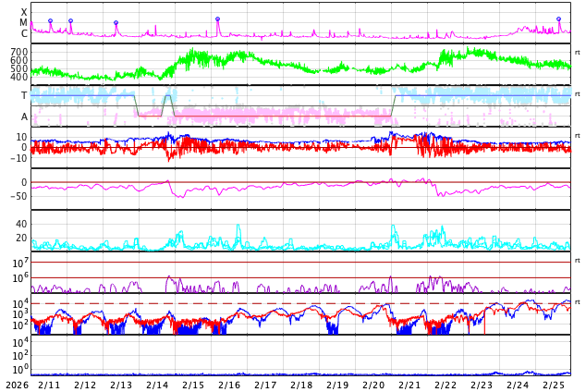
Task: Click the 2/25 date label
Action: point(554,385)
